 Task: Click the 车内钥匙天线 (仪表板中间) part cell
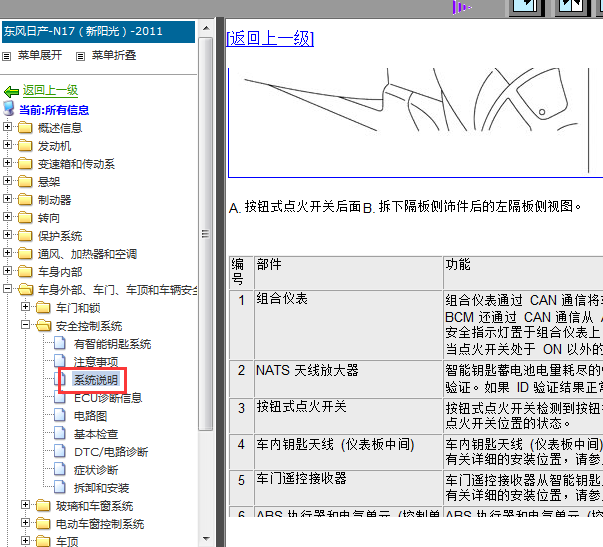tap(348, 452)
